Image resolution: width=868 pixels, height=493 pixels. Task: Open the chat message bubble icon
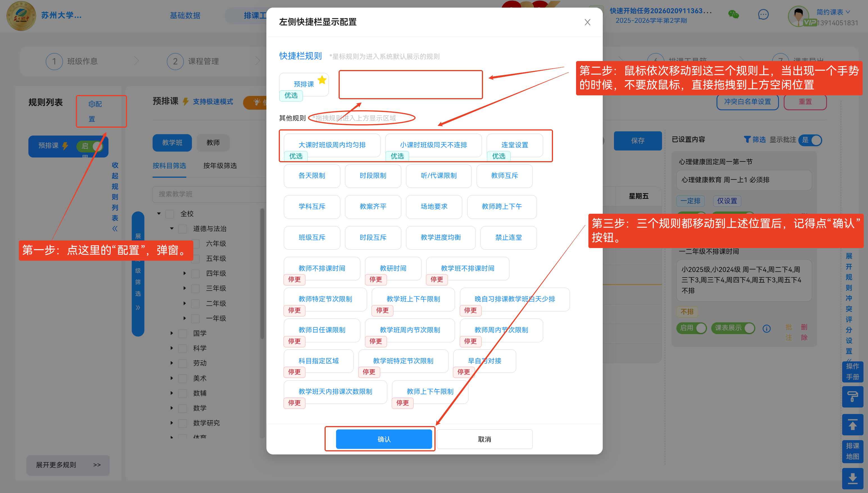[763, 15]
